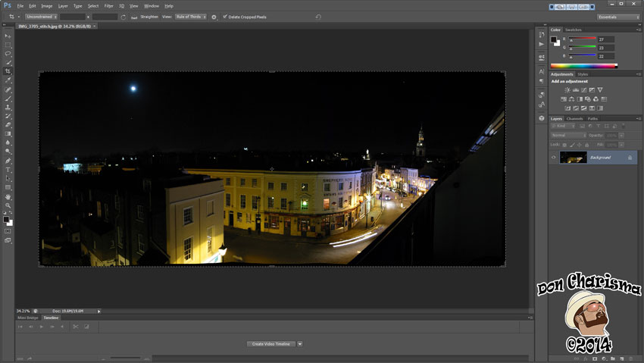Click the Background layer lock icon
The width and height of the screenshot is (644, 363).
[x=630, y=157]
